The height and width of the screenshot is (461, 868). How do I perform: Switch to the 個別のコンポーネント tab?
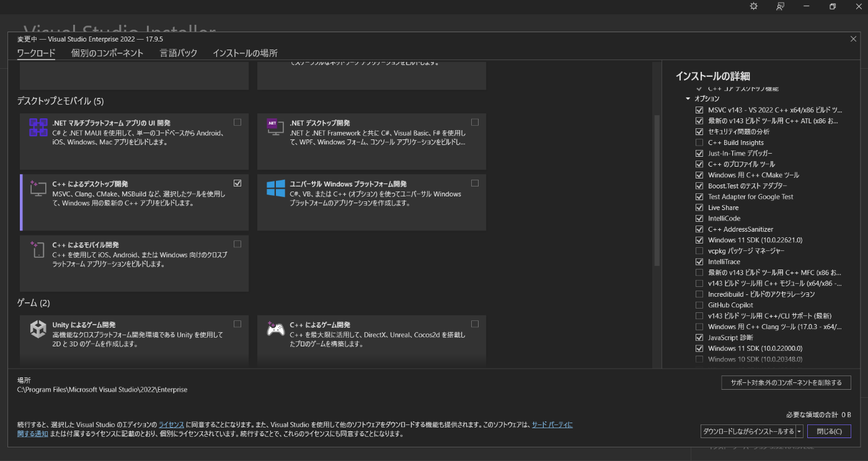coord(107,53)
